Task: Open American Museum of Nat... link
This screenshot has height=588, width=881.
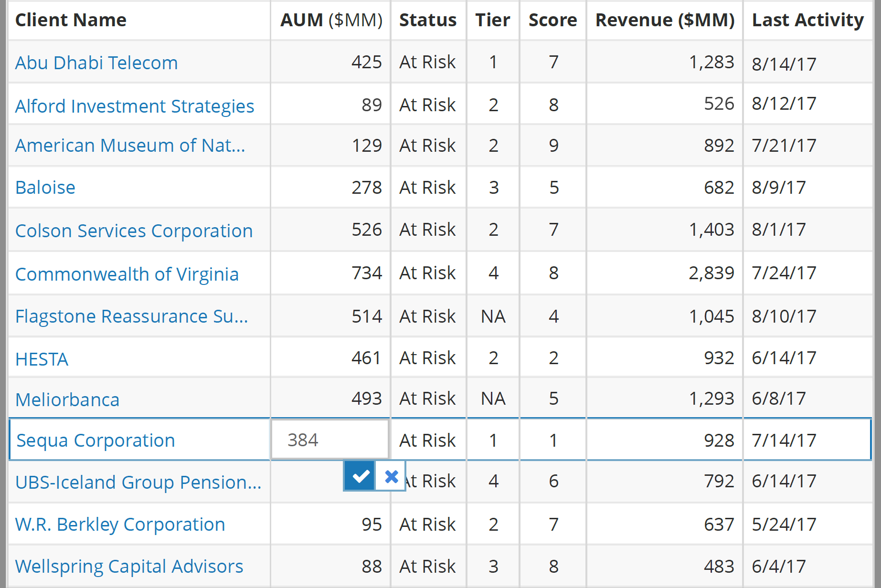Action: [130, 145]
